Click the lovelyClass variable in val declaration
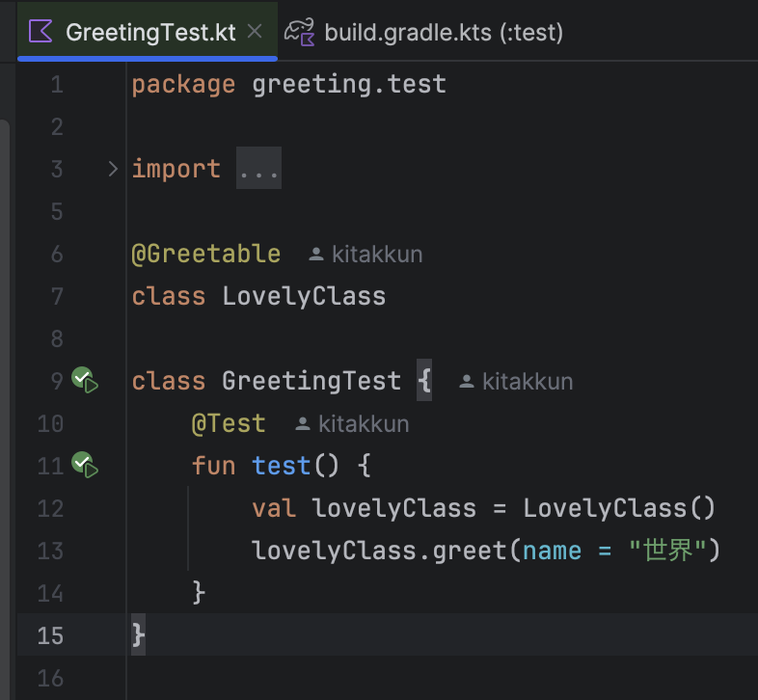 coord(394,508)
